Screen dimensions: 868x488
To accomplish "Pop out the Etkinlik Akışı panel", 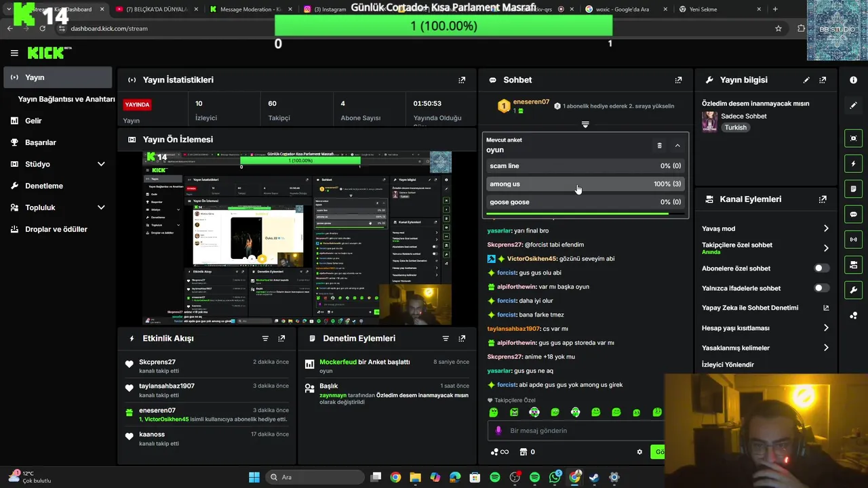I will pos(281,338).
